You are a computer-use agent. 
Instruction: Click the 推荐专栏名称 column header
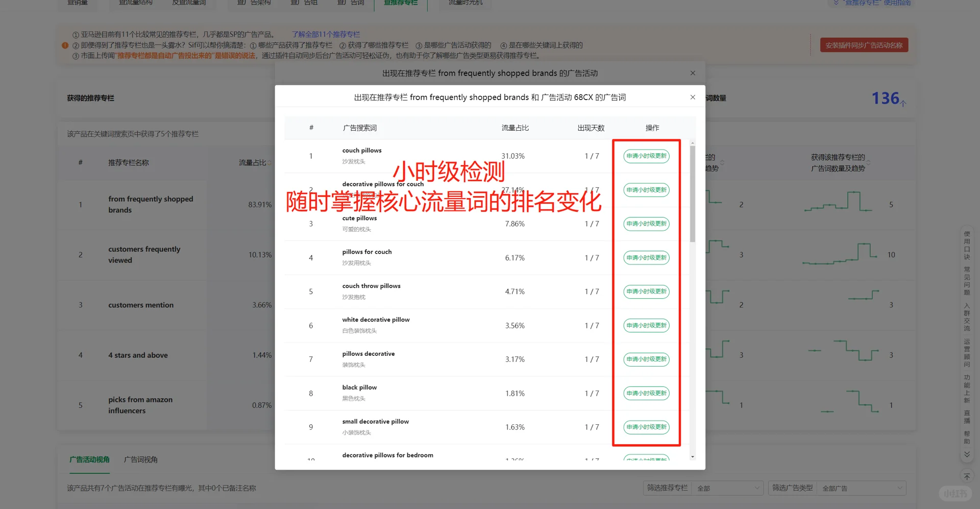[x=128, y=162]
